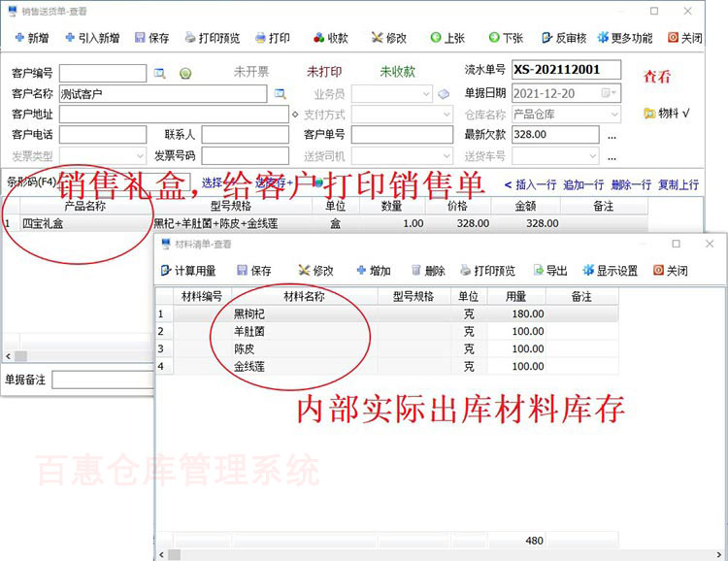Click 修改 in materials list toolbar
Image resolution: width=728 pixels, height=561 pixels.
[x=315, y=271]
